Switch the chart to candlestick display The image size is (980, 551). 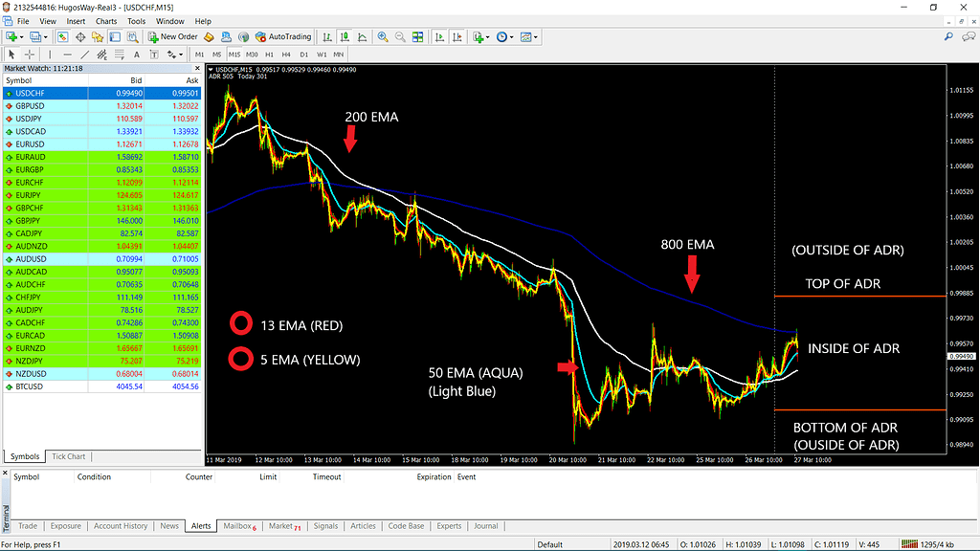(345, 37)
